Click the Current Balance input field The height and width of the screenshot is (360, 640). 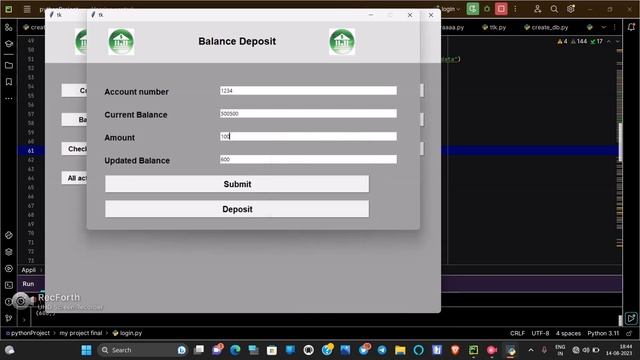pyautogui.click(x=308, y=113)
